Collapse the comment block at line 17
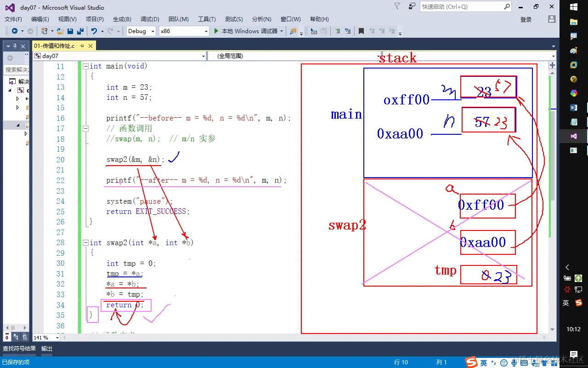Image resolution: width=588 pixels, height=368 pixels. click(x=85, y=129)
